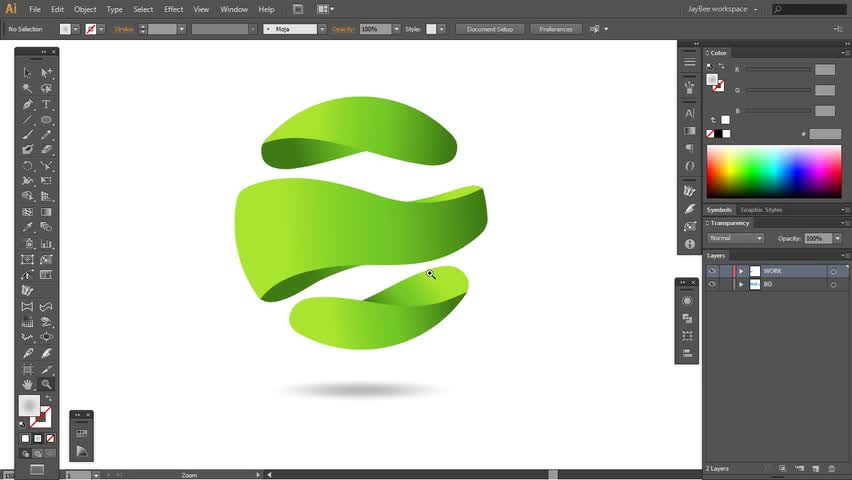This screenshot has height=480, width=852.
Task: Select the Type tool
Action: (x=46, y=104)
